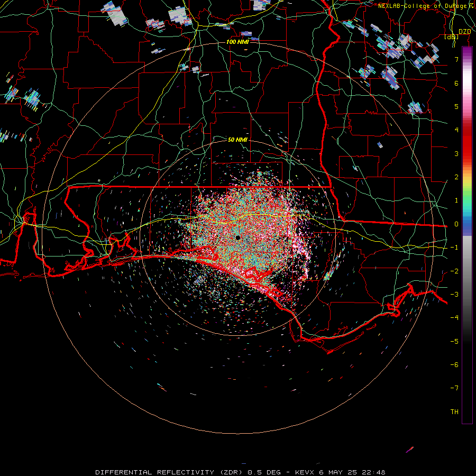Click the TH threshold label on color scale

tap(454, 412)
